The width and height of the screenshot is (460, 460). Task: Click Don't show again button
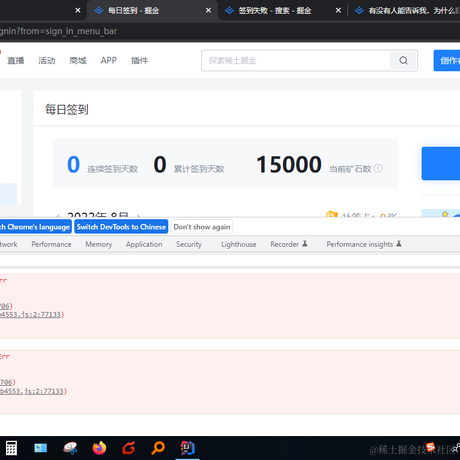202,227
